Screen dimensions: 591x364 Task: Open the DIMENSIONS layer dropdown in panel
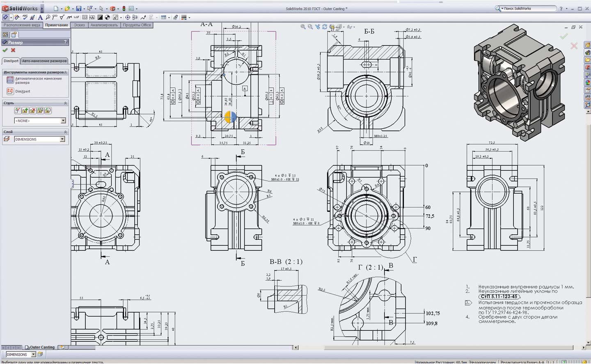tap(62, 139)
